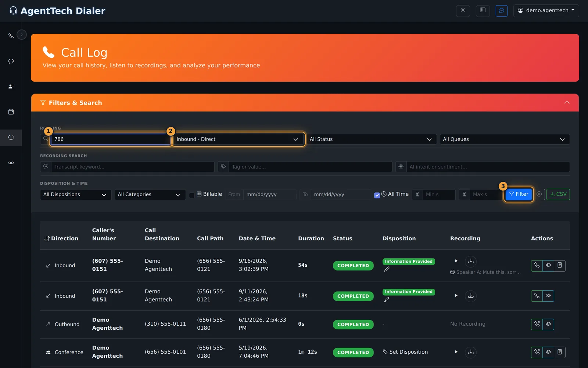Clear filters with the X circle icon
This screenshot has width=588, height=368.
pos(539,194)
